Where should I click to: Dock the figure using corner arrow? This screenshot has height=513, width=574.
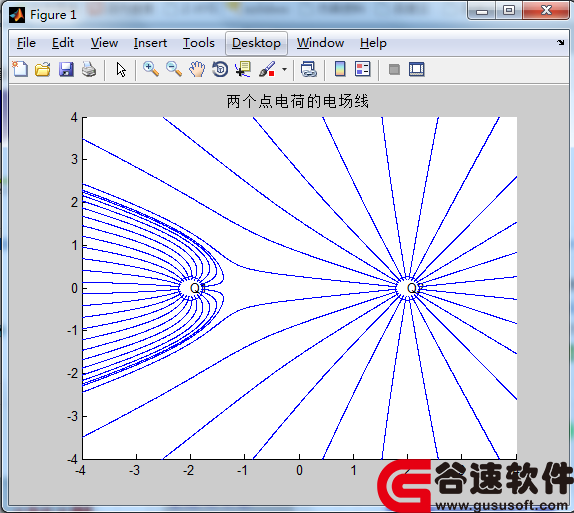(x=560, y=43)
